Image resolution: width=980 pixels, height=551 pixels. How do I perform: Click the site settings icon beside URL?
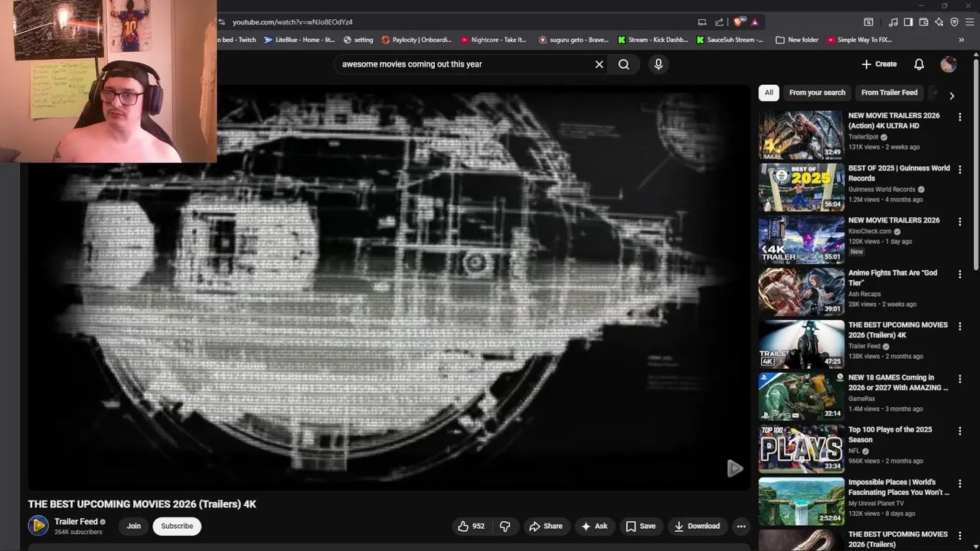221,22
